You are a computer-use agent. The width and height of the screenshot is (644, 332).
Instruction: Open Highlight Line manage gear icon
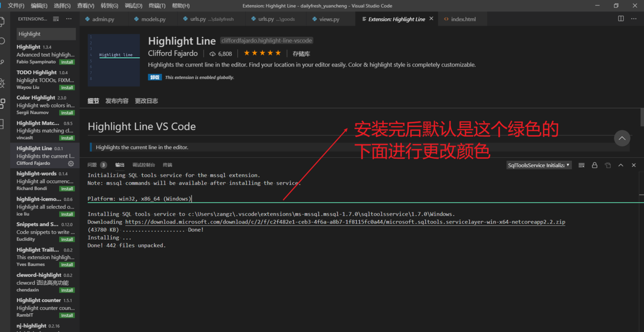click(x=71, y=163)
